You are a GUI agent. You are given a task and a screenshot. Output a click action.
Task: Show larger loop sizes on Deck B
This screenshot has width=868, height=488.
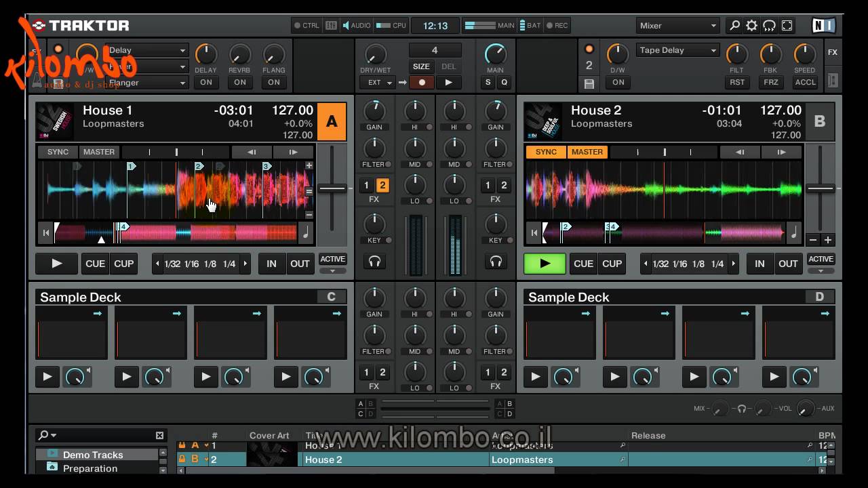(733, 264)
